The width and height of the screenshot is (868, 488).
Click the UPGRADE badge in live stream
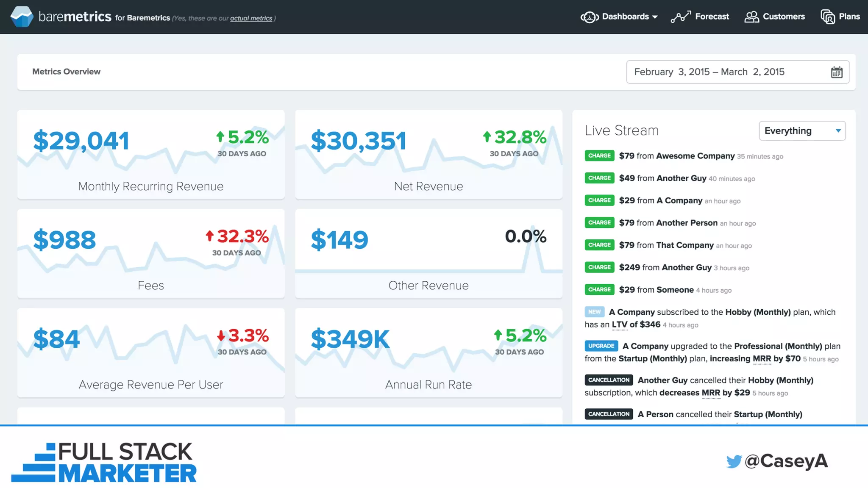tap(601, 346)
